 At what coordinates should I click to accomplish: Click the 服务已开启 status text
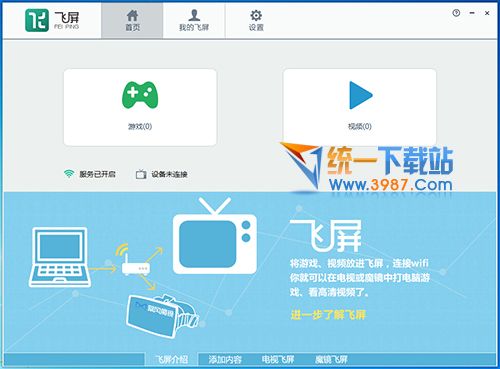tap(97, 174)
